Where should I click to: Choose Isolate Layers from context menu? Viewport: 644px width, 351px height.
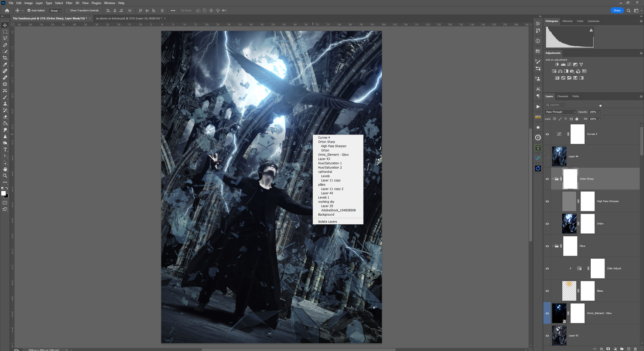coord(327,222)
